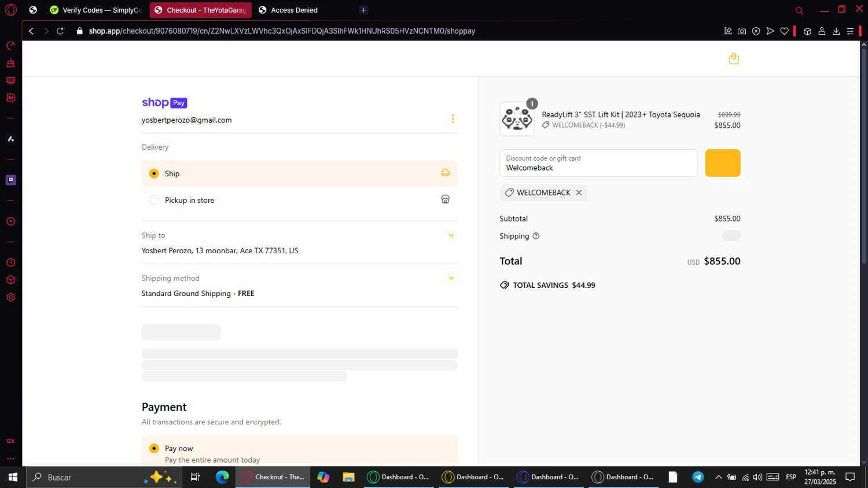The height and width of the screenshot is (488, 868).
Task: Open File Explorer from taskbar
Action: coord(348,477)
